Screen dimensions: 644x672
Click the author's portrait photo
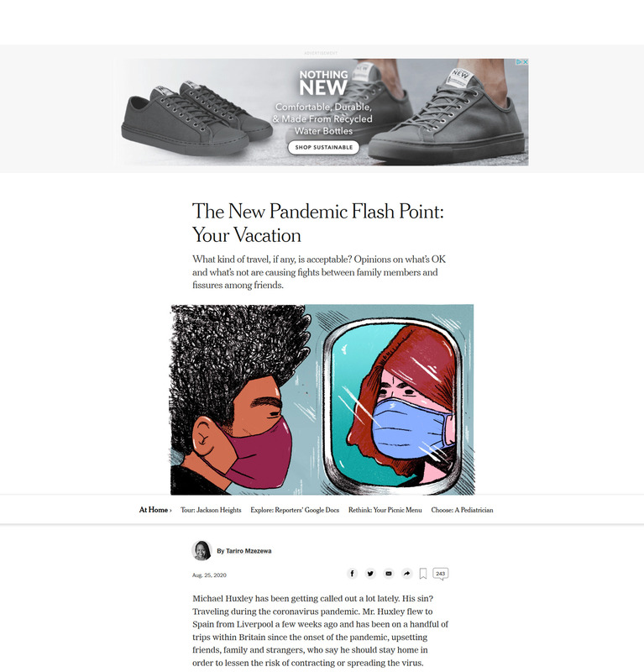coord(202,551)
